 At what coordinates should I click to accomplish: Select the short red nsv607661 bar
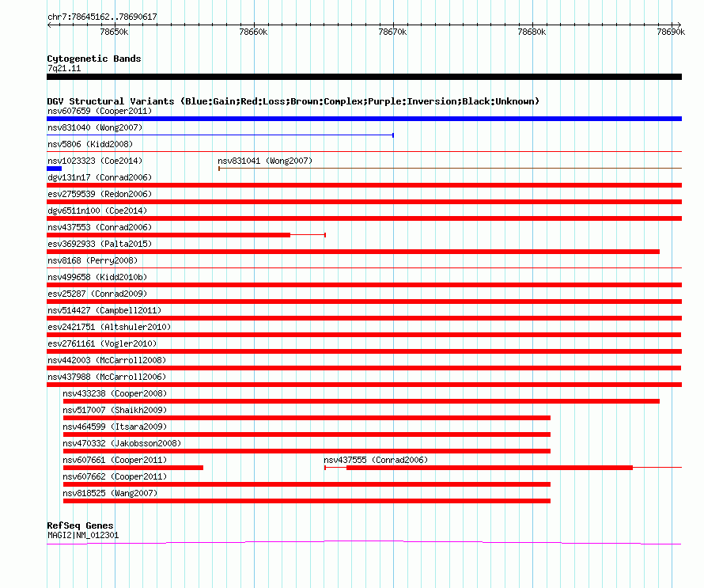[133, 468]
